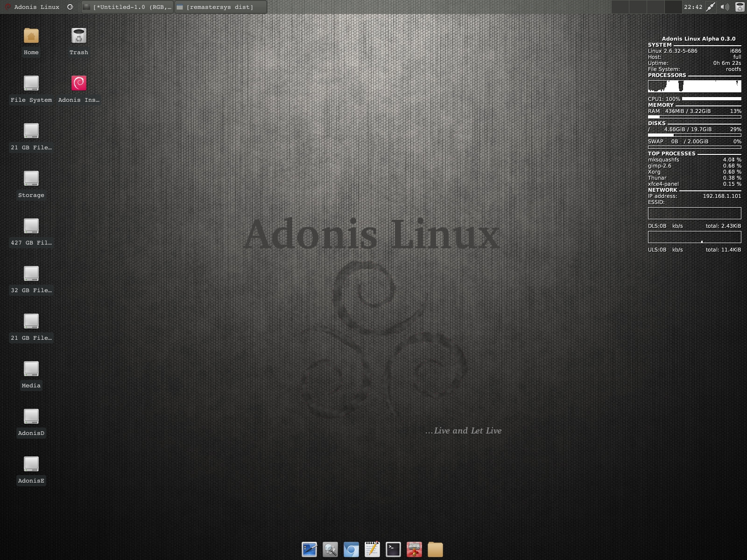Open the Adonis Installer desktop icon
The image size is (747, 560).
pos(79,84)
